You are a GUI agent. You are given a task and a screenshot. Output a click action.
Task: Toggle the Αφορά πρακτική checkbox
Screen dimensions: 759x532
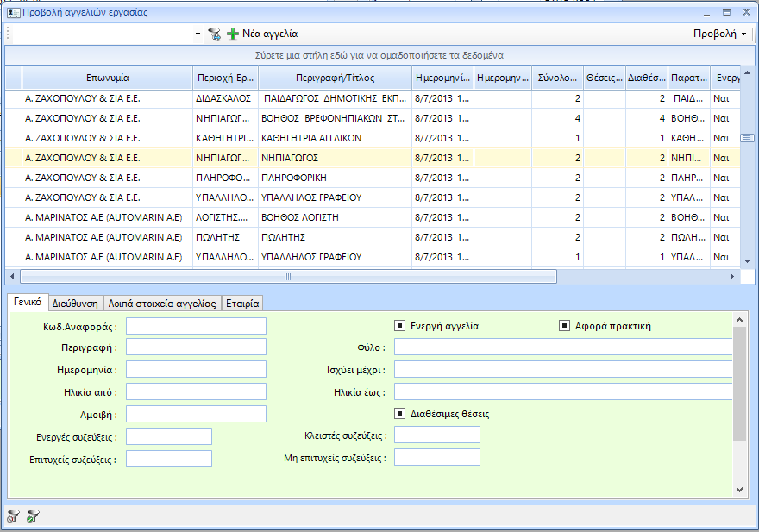[564, 326]
